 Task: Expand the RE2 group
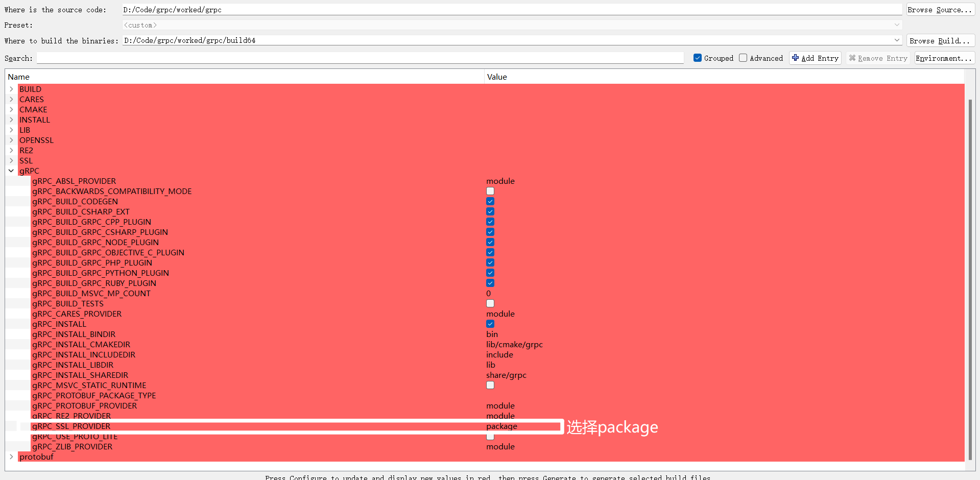click(x=11, y=151)
